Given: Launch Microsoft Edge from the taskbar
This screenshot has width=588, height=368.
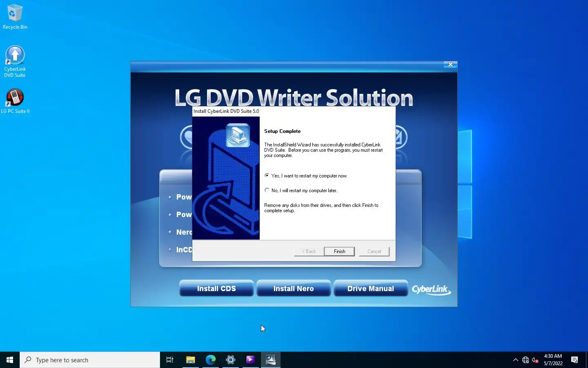Looking at the screenshot, I should tap(210, 360).
